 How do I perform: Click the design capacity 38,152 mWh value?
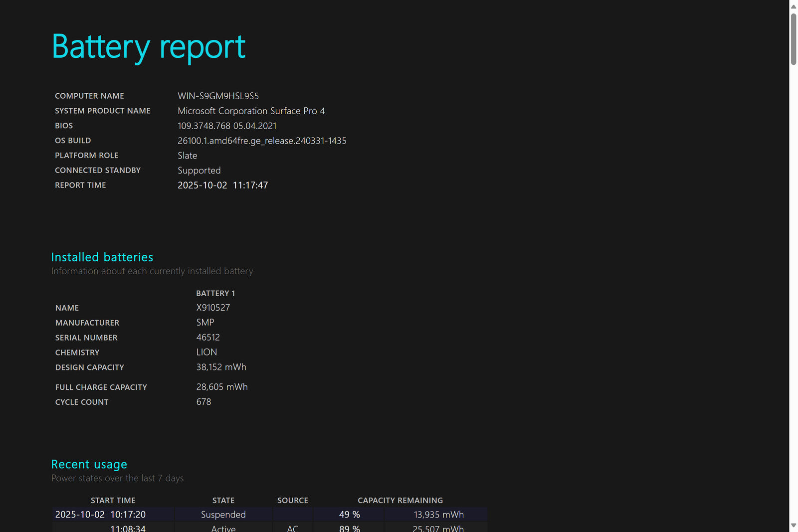[x=221, y=367]
